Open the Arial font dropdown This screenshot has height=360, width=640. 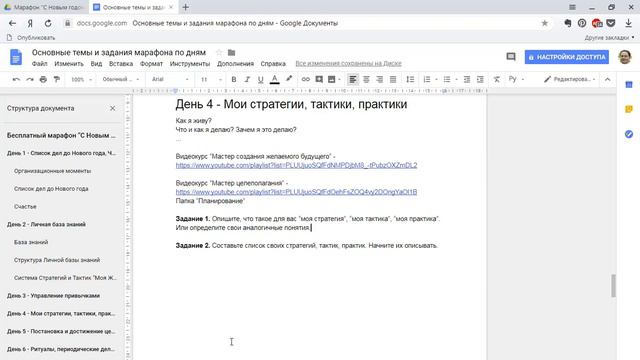coord(170,79)
